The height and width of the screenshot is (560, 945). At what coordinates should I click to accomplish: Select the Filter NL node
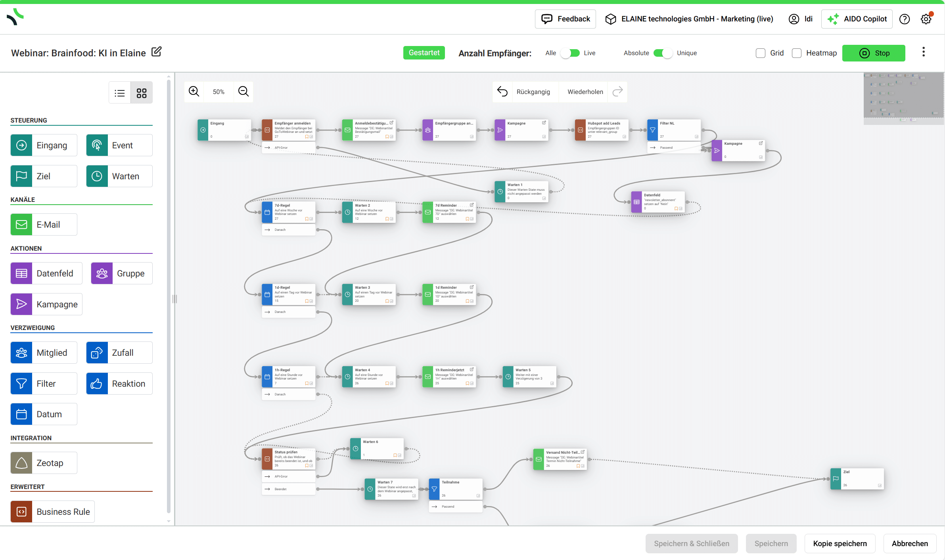(x=674, y=130)
